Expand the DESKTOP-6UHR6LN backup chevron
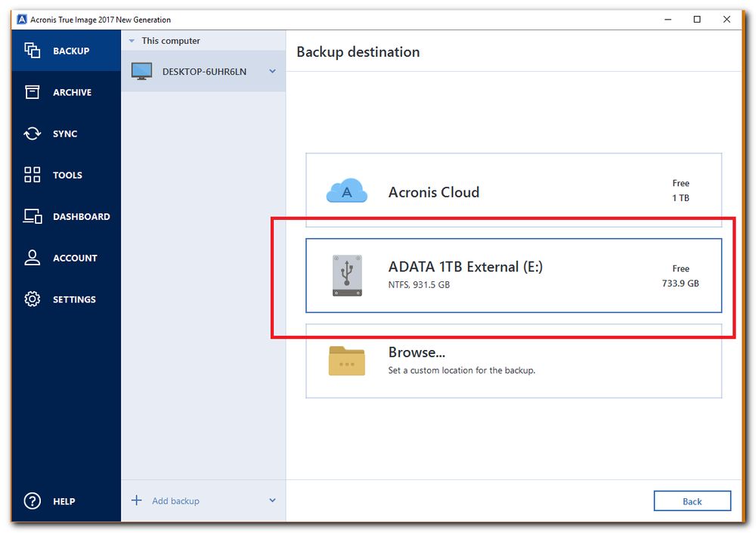756x533 pixels. [x=272, y=71]
